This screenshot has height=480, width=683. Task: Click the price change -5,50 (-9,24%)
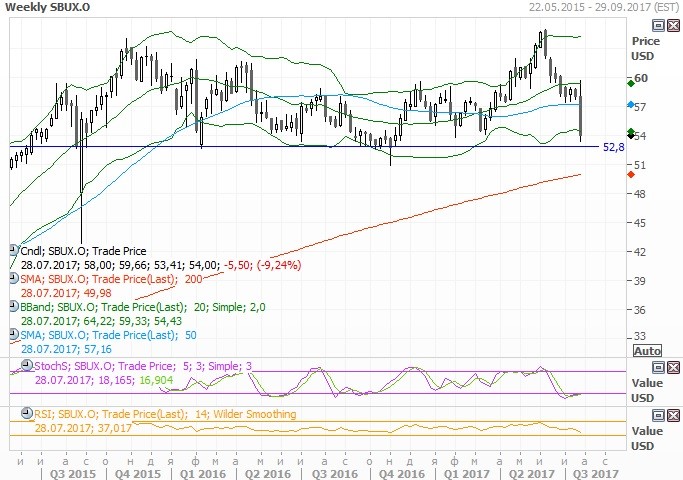(263, 265)
